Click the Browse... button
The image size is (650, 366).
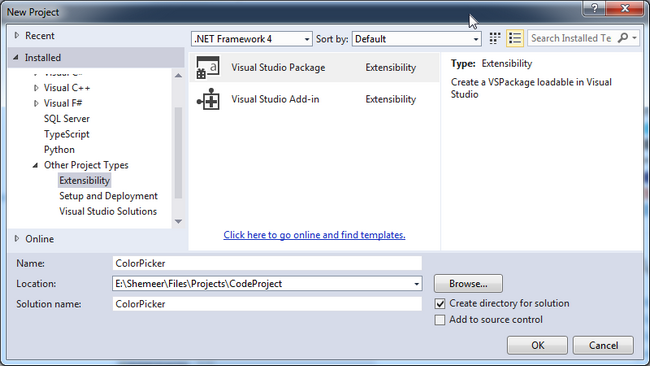pos(468,284)
